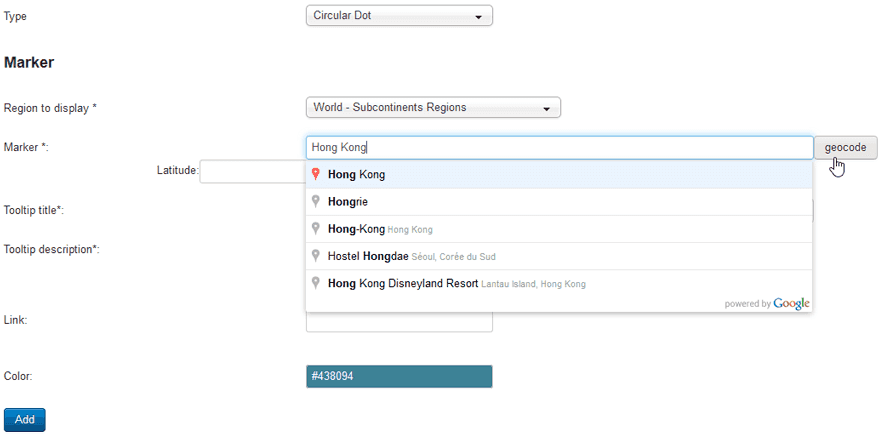The image size is (890, 434).
Task: Click the gray pin icon next to Hongrie
Action: click(x=316, y=202)
